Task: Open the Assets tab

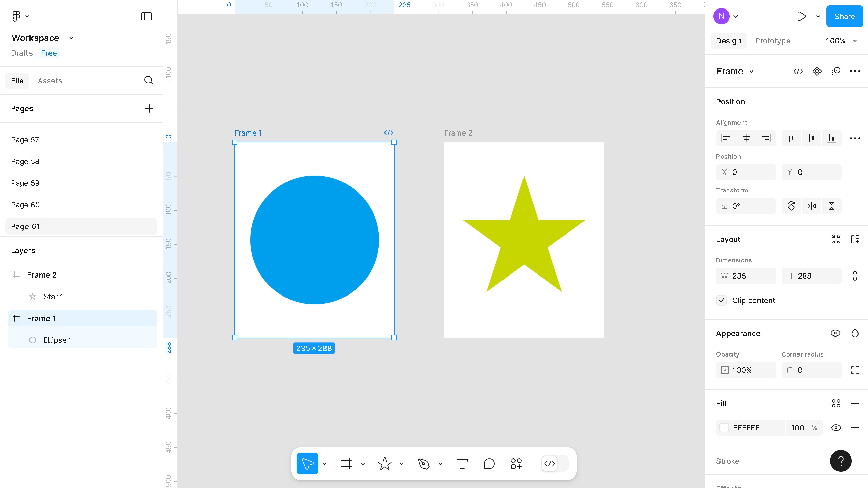Action: click(50, 81)
